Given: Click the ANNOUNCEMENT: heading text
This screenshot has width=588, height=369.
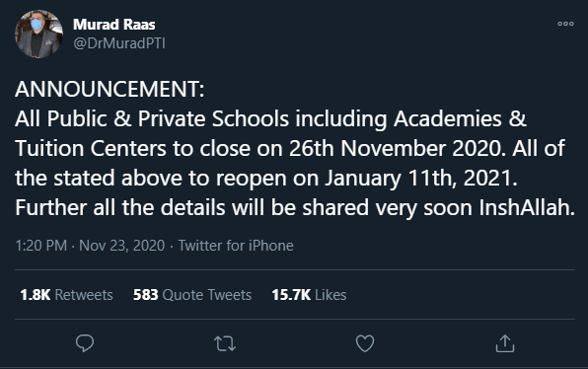Looking at the screenshot, I should pos(110,89).
